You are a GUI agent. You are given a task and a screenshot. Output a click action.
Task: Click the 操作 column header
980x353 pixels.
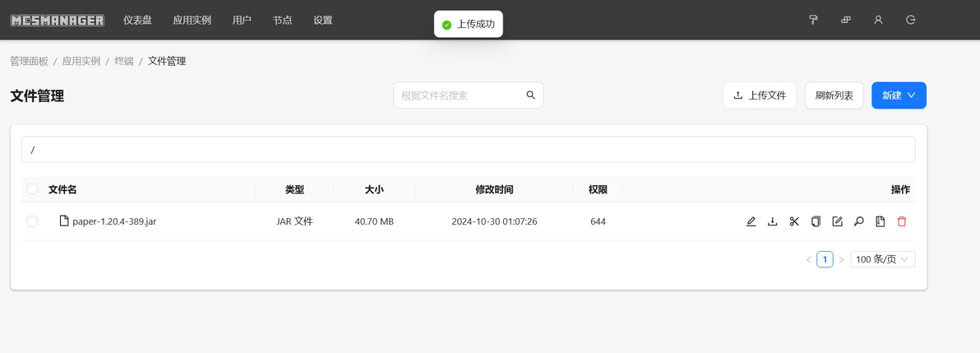tap(900, 189)
